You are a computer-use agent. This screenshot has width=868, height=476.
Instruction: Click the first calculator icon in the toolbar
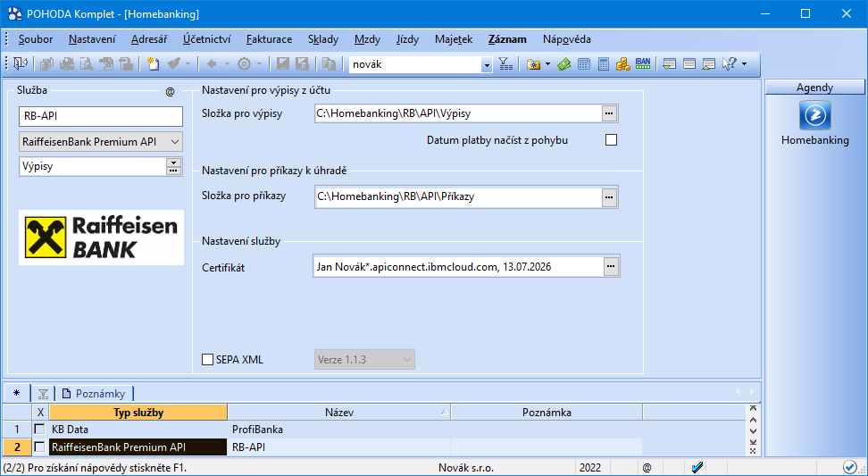coord(583,64)
